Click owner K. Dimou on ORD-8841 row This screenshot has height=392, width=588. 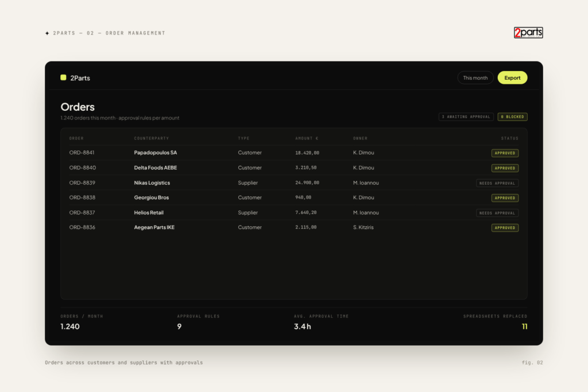click(x=363, y=153)
